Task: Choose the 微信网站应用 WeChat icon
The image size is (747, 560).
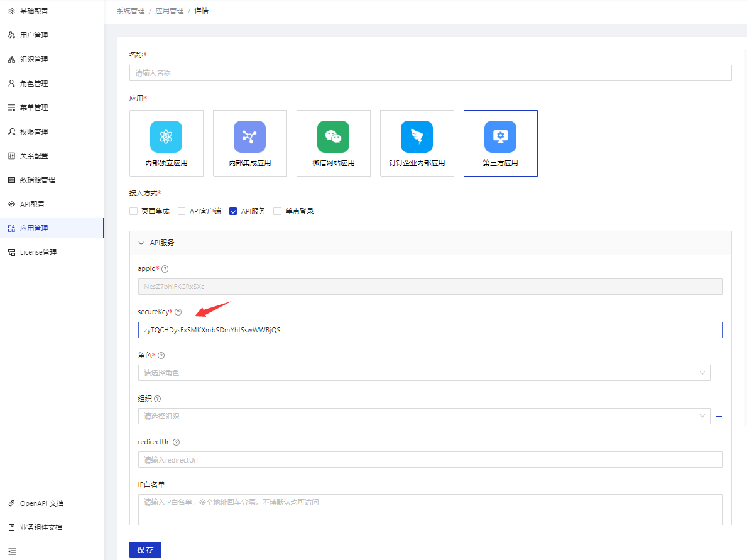Action: coord(333,137)
